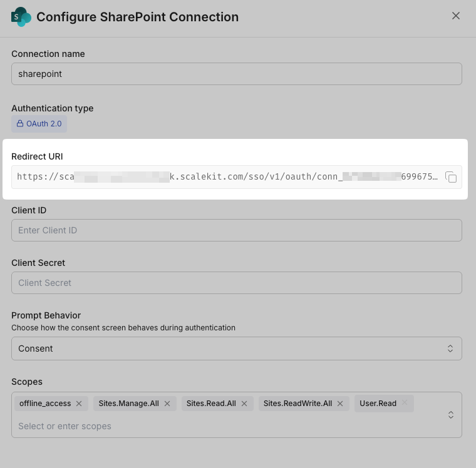Image resolution: width=476 pixels, height=468 pixels.
Task: Remove the Sites.Read.All scope tag
Action: [x=244, y=404]
